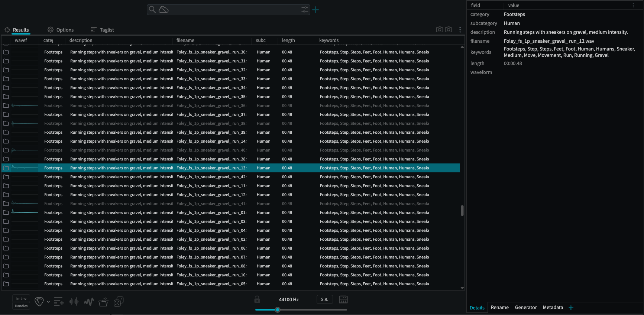This screenshot has height=315, width=644.
Task: Click waveform thumbnail of run_13 row
Action: point(25,168)
